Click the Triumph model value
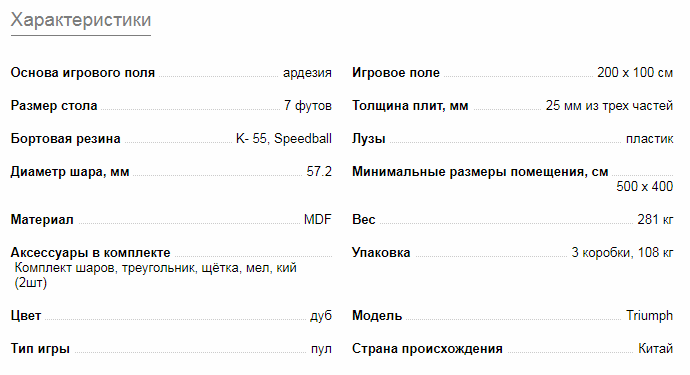This screenshot has height=375, width=690. (650, 316)
